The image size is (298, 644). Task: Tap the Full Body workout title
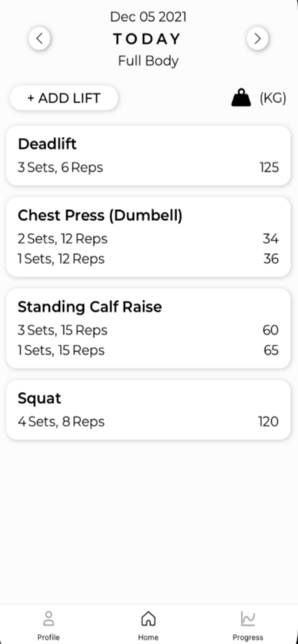tap(148, 61)
